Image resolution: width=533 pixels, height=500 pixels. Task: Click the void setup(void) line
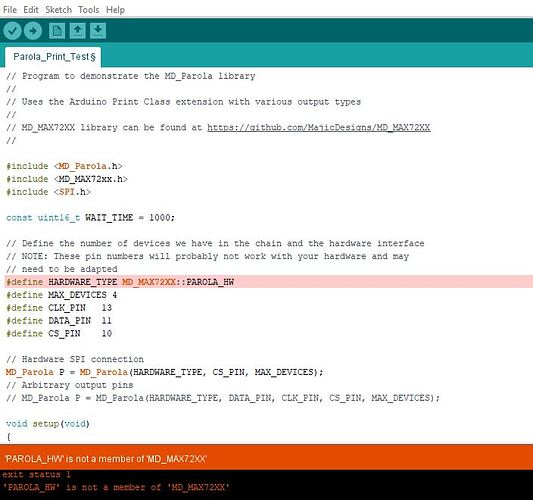48,424
